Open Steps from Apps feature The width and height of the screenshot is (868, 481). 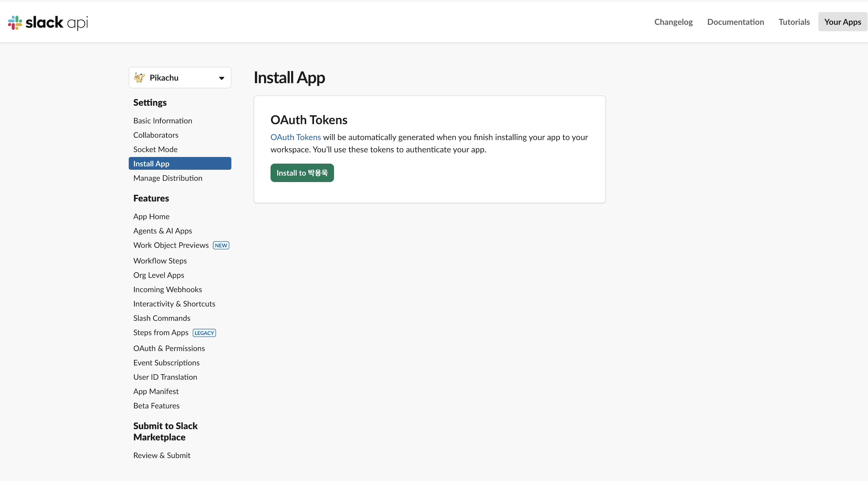click(161, 333)
